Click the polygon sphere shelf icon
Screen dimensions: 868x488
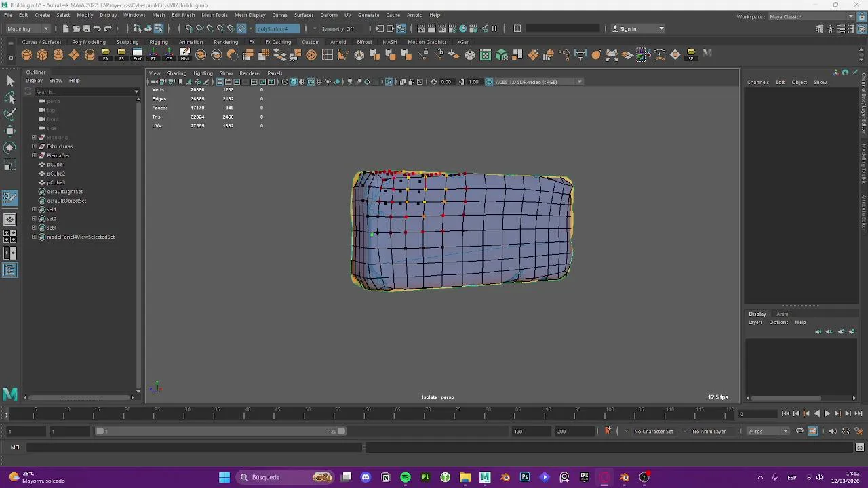pos(26,55)
